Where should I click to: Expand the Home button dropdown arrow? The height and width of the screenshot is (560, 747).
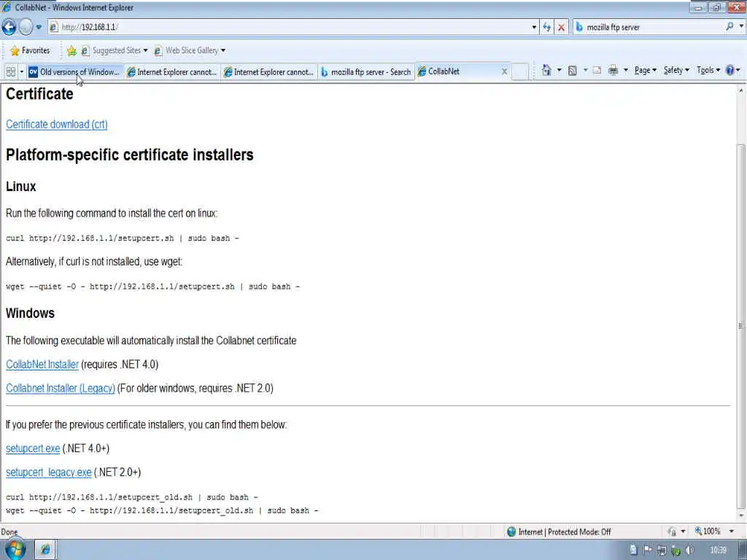point(560,71)
